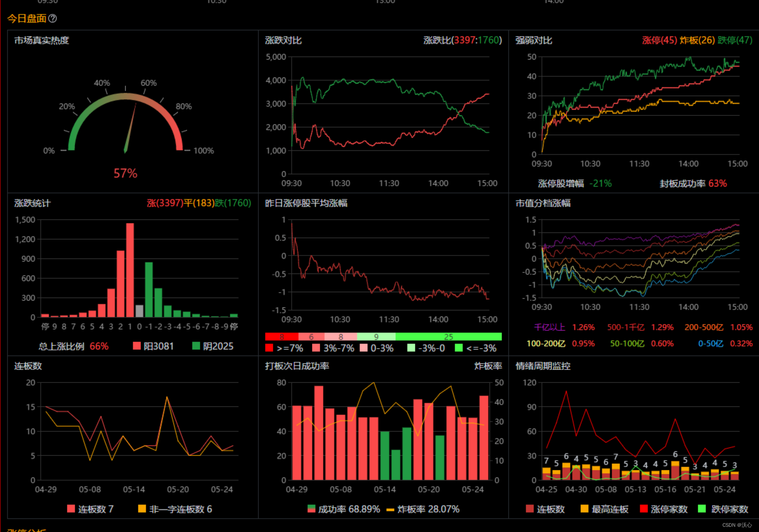Click the 市值分档涨幅 panel title
Image resolution: width=759 pixels, height=532 pixels.
click(543, 203)
